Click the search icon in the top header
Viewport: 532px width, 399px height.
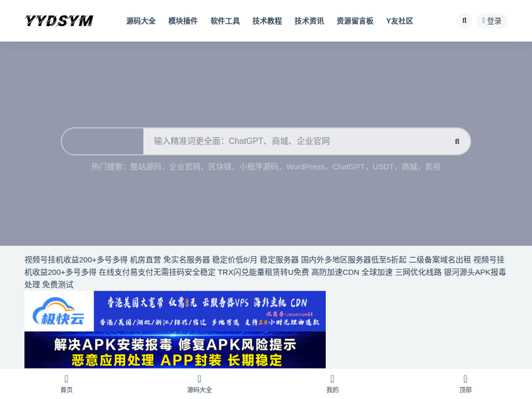464,21
